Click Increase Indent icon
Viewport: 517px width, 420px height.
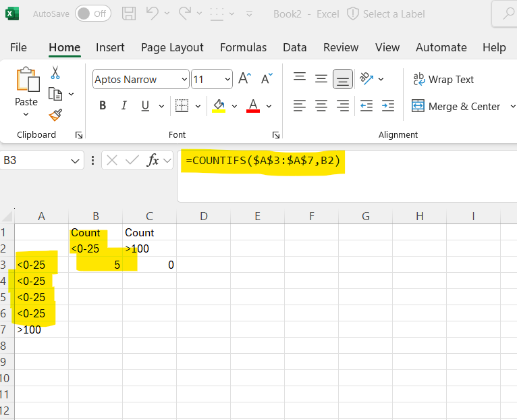[387, 106]
